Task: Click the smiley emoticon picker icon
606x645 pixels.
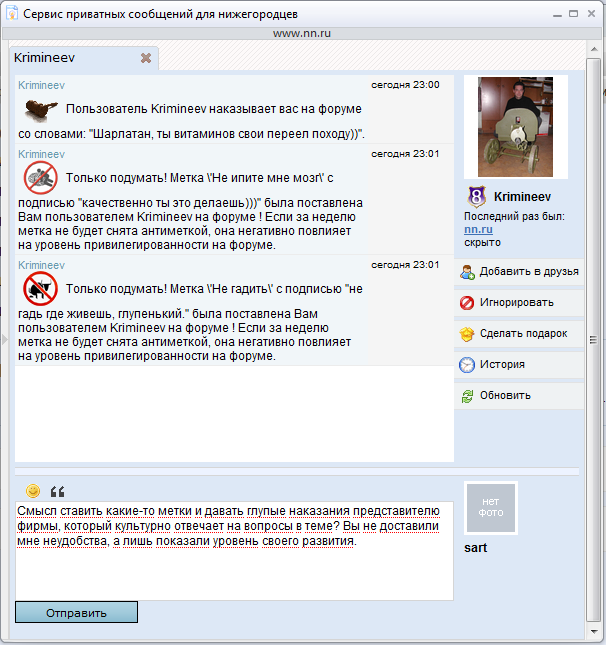Action: (x=33, y=490)
